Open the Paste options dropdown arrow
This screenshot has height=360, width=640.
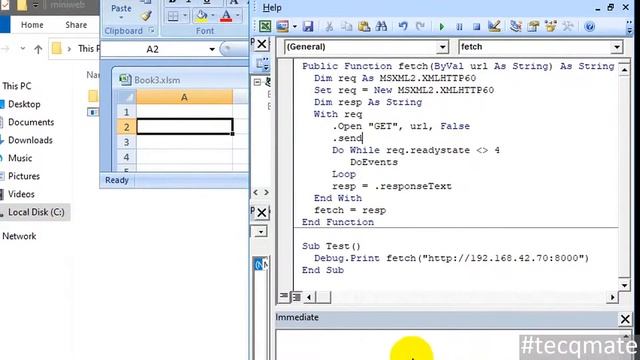[x=121, y=18]
